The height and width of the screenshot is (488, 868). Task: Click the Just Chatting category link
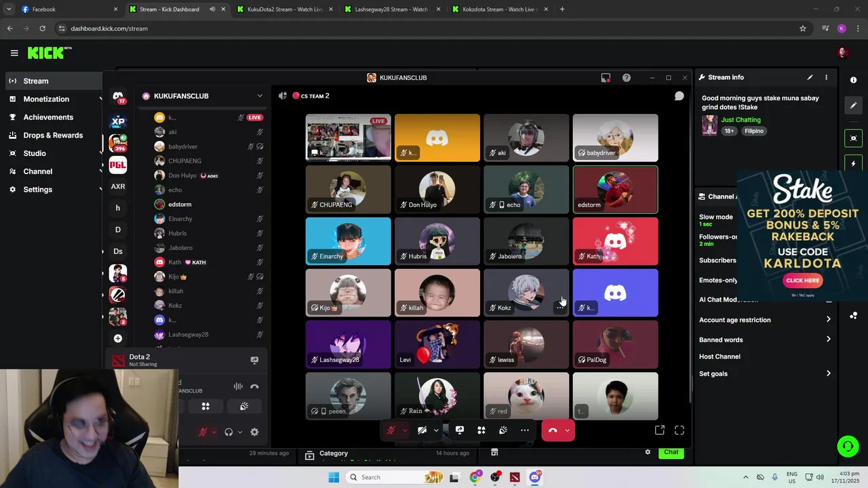click(x=741, y=120)
